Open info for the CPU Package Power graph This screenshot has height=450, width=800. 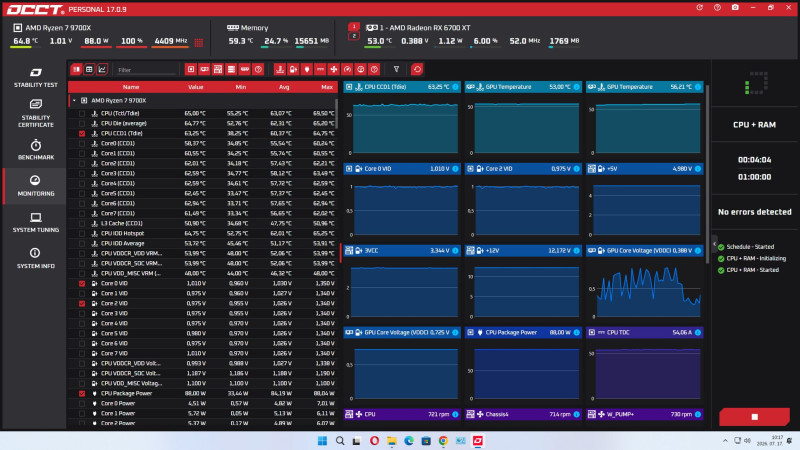(577, 332)
